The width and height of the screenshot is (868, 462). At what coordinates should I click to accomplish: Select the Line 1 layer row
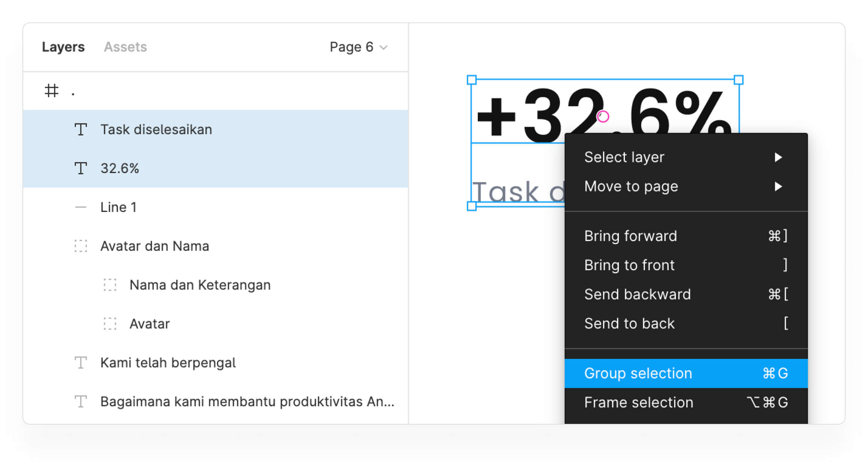118,207
